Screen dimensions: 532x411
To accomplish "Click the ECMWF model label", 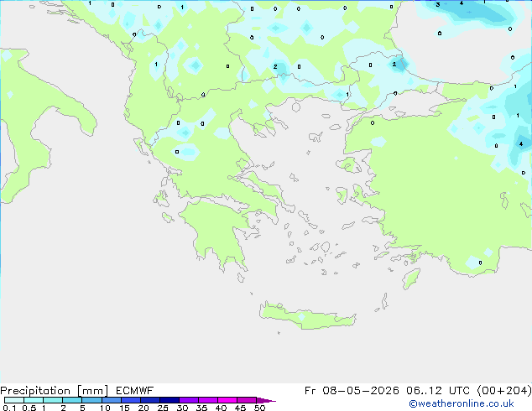I will click(134, 391).
